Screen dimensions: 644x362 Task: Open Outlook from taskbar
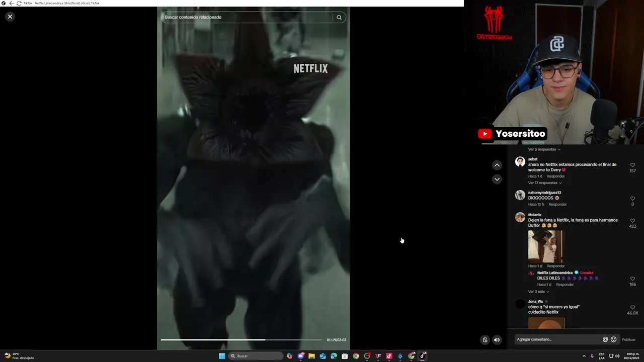pyautogui.click(x=323, y=356)
